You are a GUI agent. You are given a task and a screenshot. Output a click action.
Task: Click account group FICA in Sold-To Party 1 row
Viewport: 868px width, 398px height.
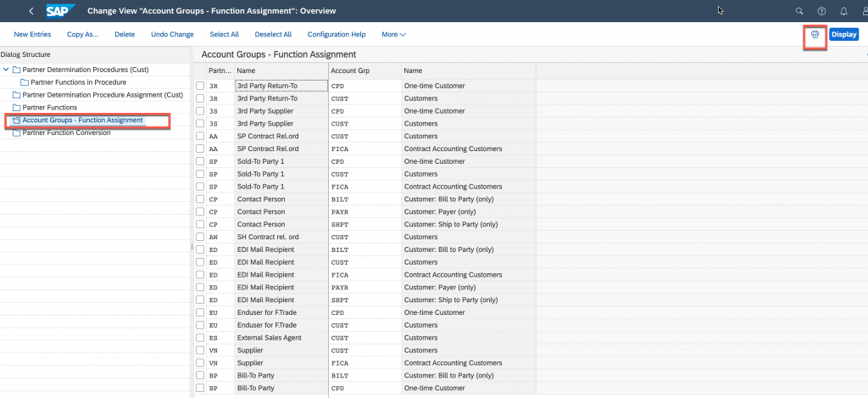click(364, 186)
